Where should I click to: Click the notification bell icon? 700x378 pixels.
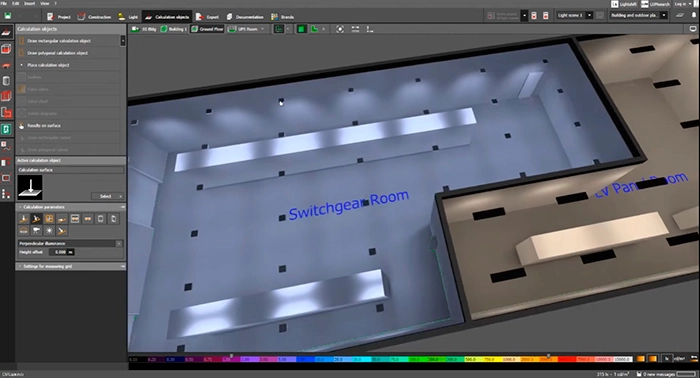pyautogui.click(x=694, y=15)
